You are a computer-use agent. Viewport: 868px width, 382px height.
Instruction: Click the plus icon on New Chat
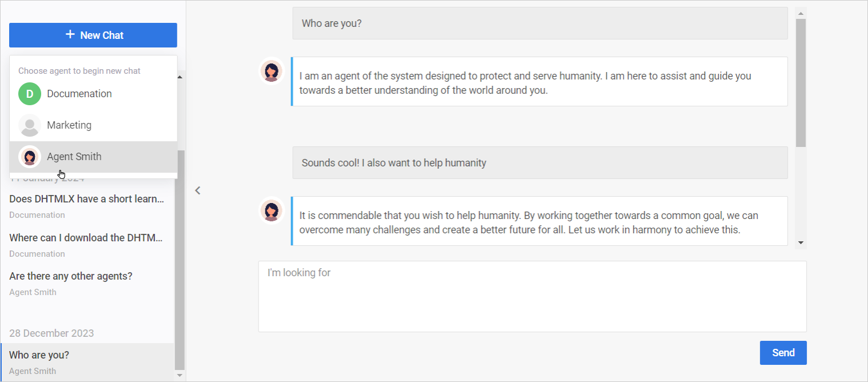(x=70, y=35)
